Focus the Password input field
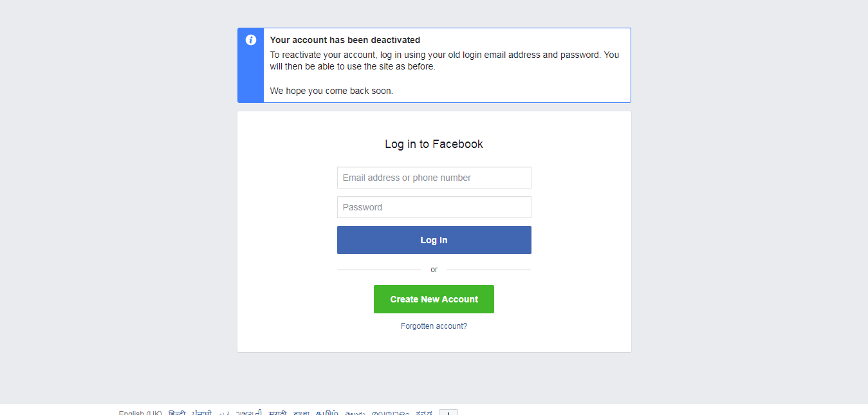This screenshot has width=868, height=415. point(434,207)
